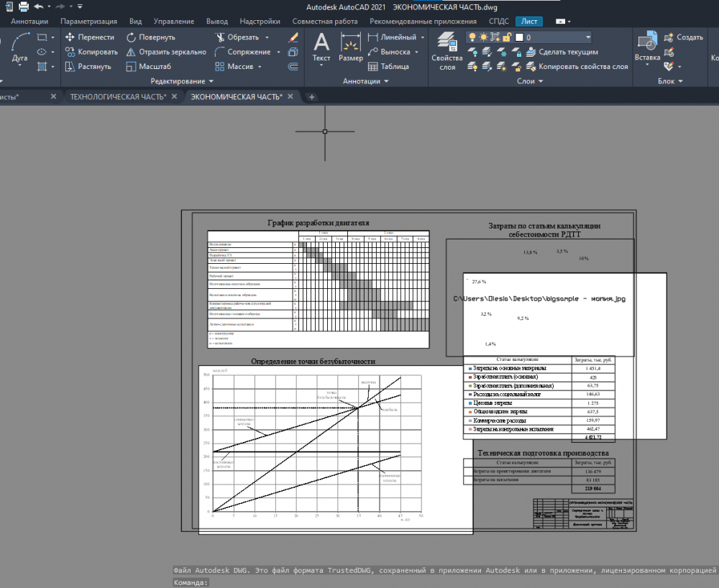Viewport: 719px width, 588px height.
Task: Click Match Layer (Копировать свойства слоя) command
Action: point(577,66)
